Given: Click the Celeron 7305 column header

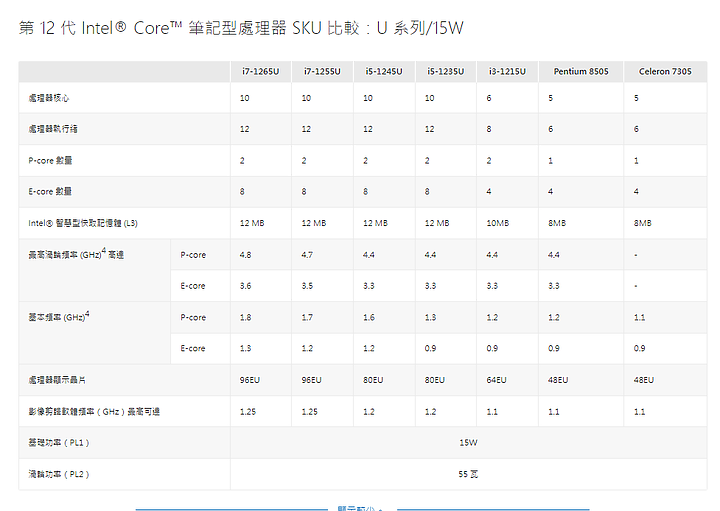Looking at the screenshot, I should pos(665,72).
